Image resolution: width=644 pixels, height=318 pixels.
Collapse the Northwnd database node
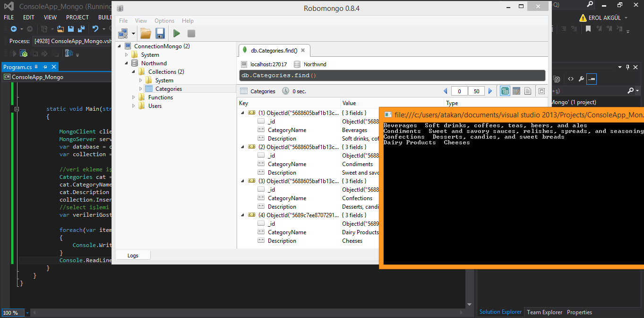click(x=127, y=63)
